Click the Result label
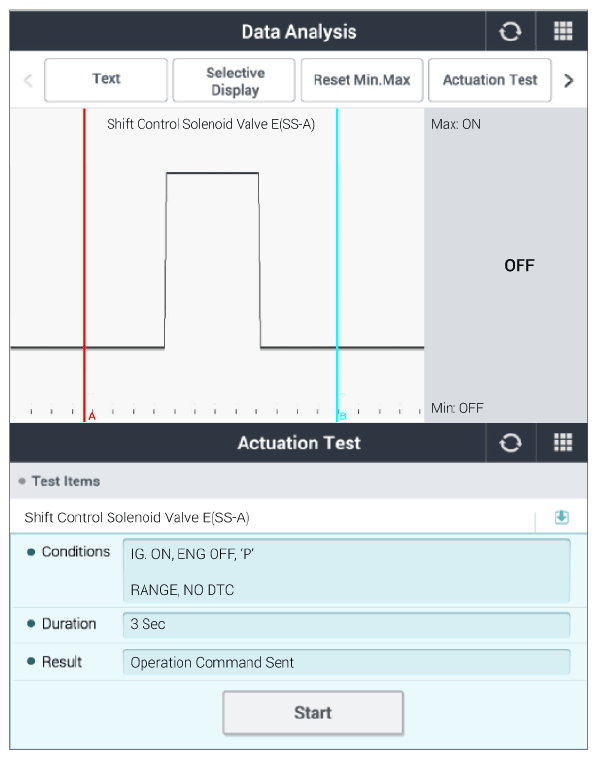The image size is (598, 759). [x=61, y=662]
